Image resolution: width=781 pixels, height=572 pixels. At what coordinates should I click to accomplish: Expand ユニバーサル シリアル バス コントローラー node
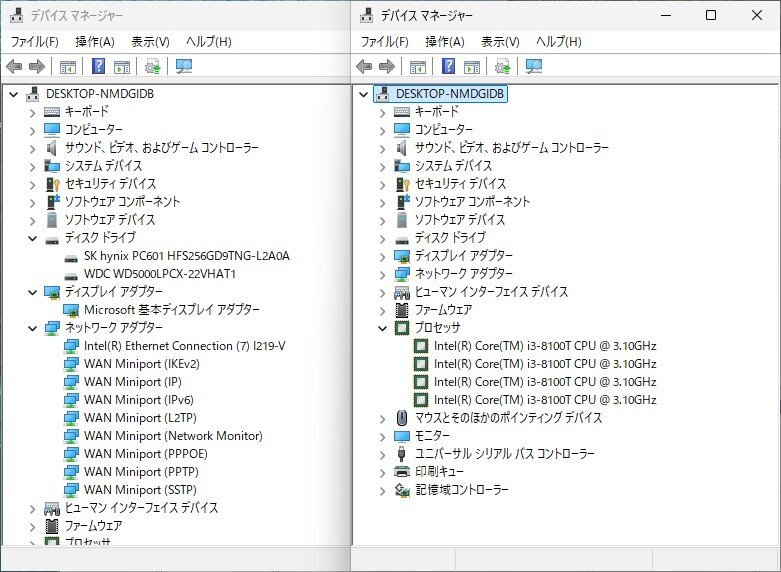(383, 454)
